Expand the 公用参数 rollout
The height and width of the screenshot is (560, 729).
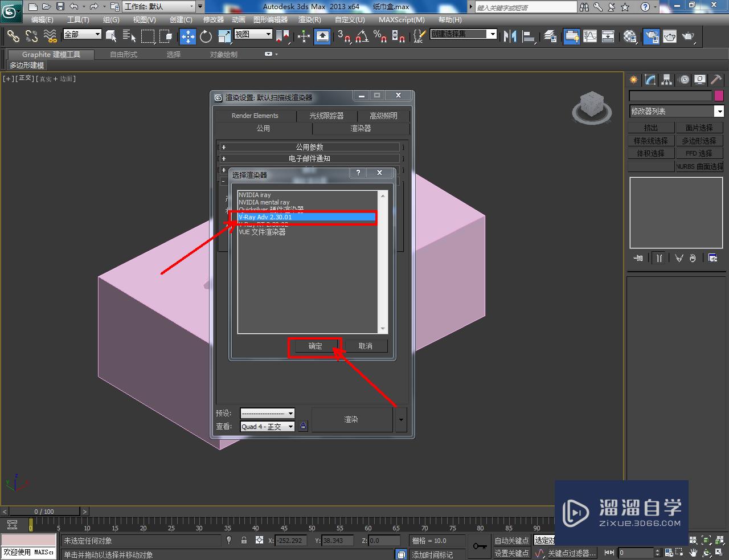pos(309,147)
